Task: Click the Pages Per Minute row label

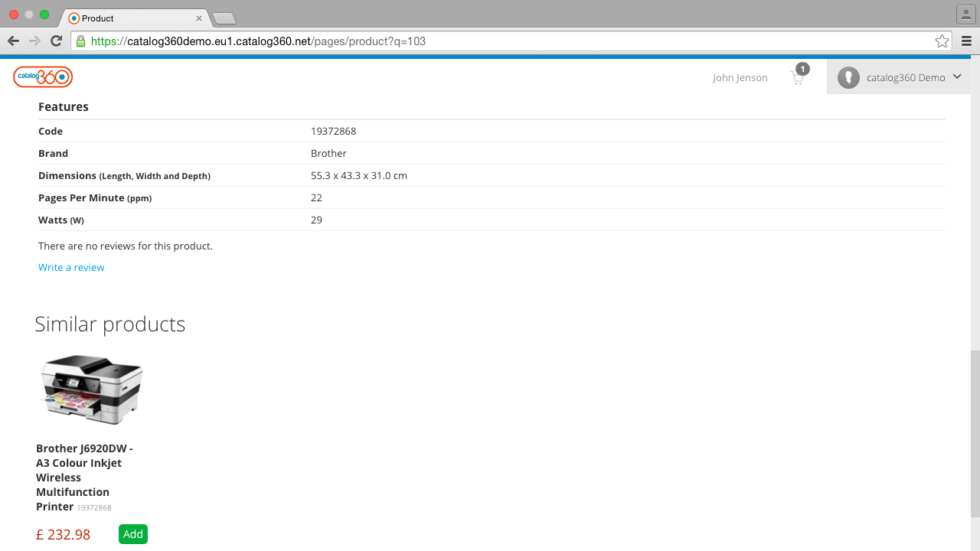Action: click(x=95, y=197)
